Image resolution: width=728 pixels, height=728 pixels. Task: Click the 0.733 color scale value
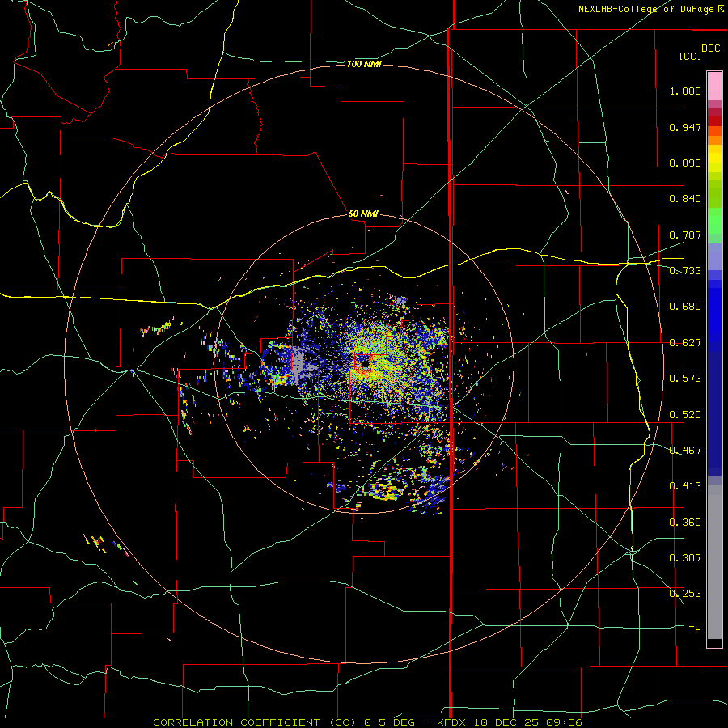tap(685, 271)
